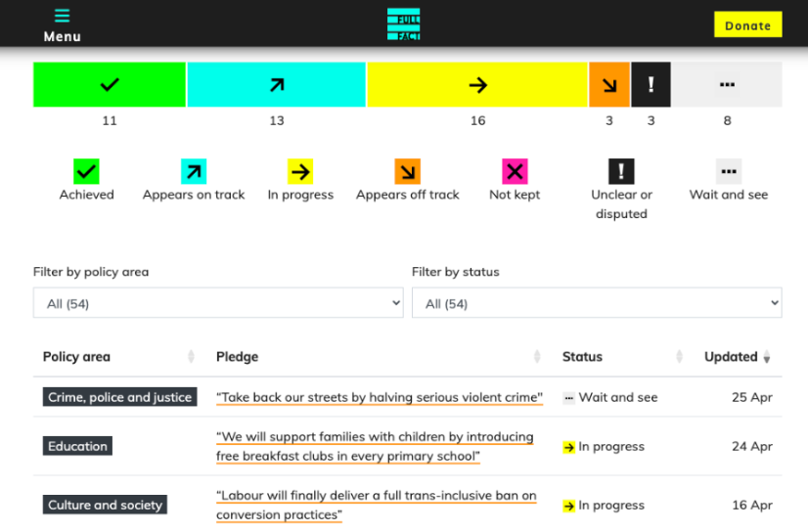Click the pink Not kept cross icon
The height and width of the screenshot is (532, 808).
point(515,171)
